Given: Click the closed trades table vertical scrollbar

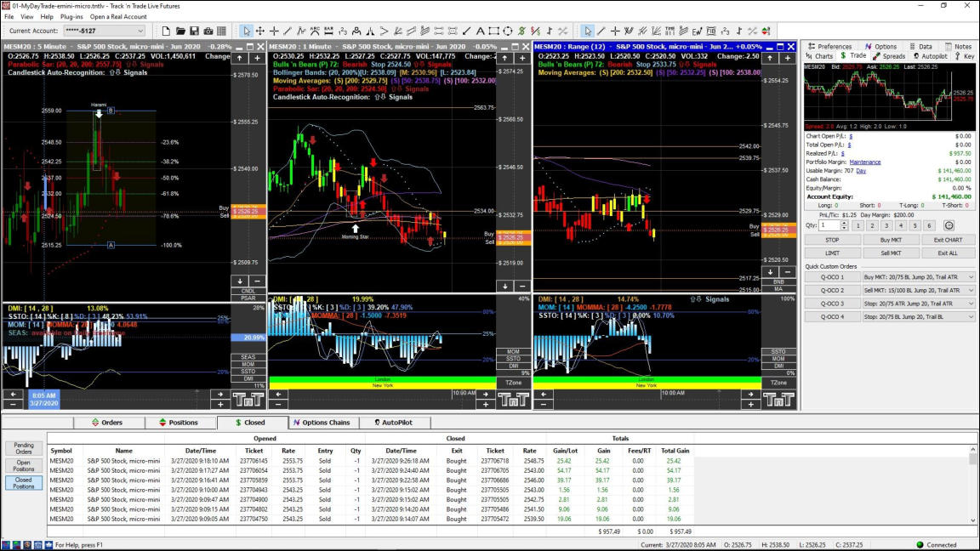Looking at the screenshot, I should (x=973, y=488).
